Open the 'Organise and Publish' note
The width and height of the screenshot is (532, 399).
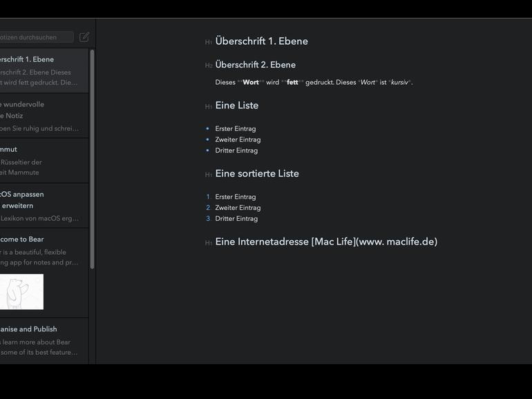43,340
